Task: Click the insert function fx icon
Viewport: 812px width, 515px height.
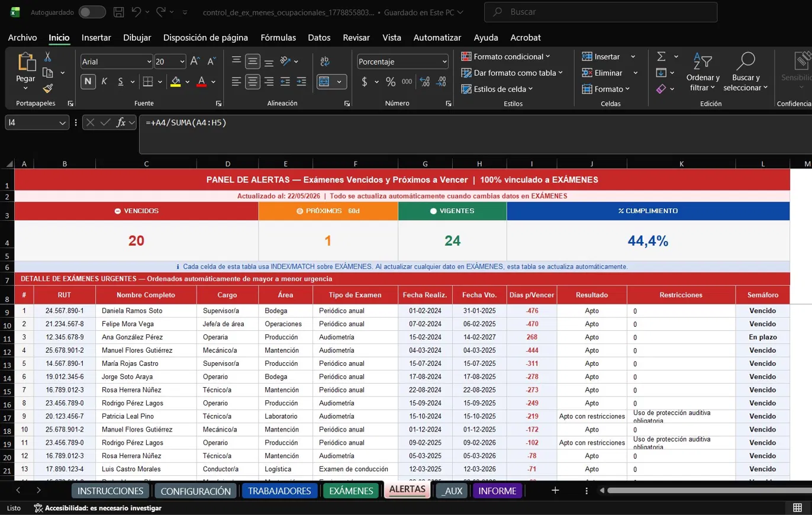Action: pyautogui.click(x=121, y=123)
